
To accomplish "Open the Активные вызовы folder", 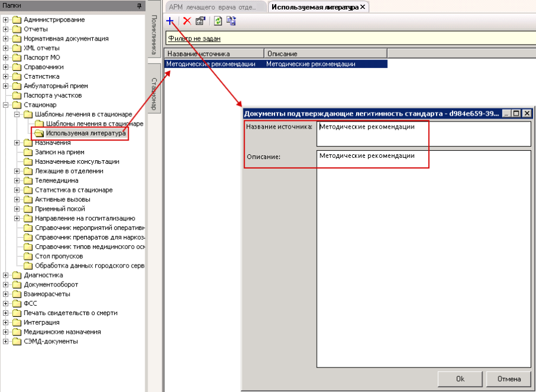I will (63, 200).
